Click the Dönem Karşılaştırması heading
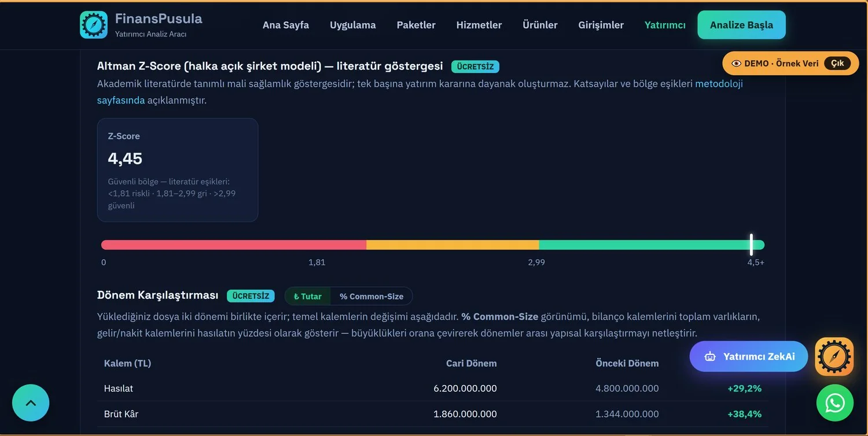The image size is (868, 436). coord(158,295)
